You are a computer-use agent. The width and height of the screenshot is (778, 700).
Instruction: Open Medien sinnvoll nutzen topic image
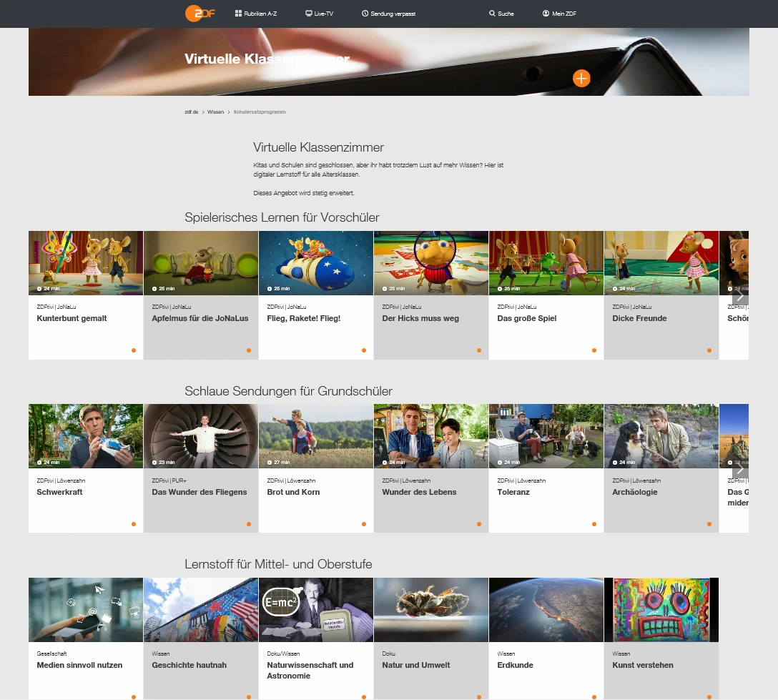(x=86, y=610)
